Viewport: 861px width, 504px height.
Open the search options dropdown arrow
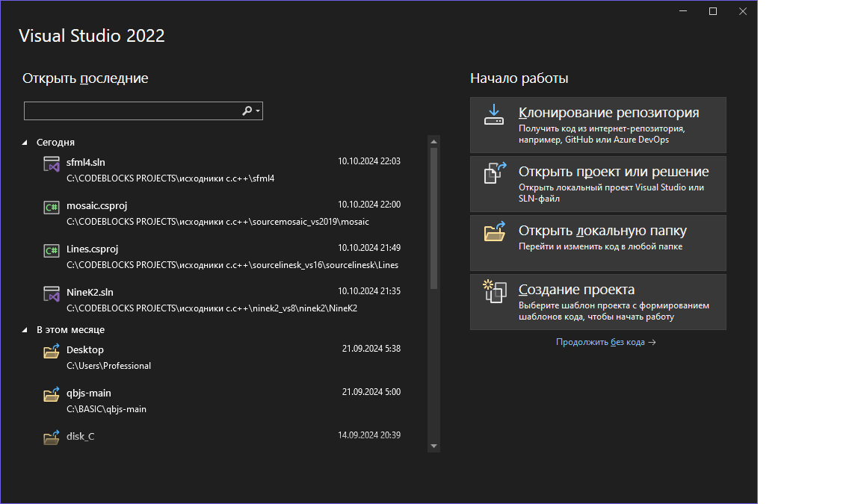(258, 111)
